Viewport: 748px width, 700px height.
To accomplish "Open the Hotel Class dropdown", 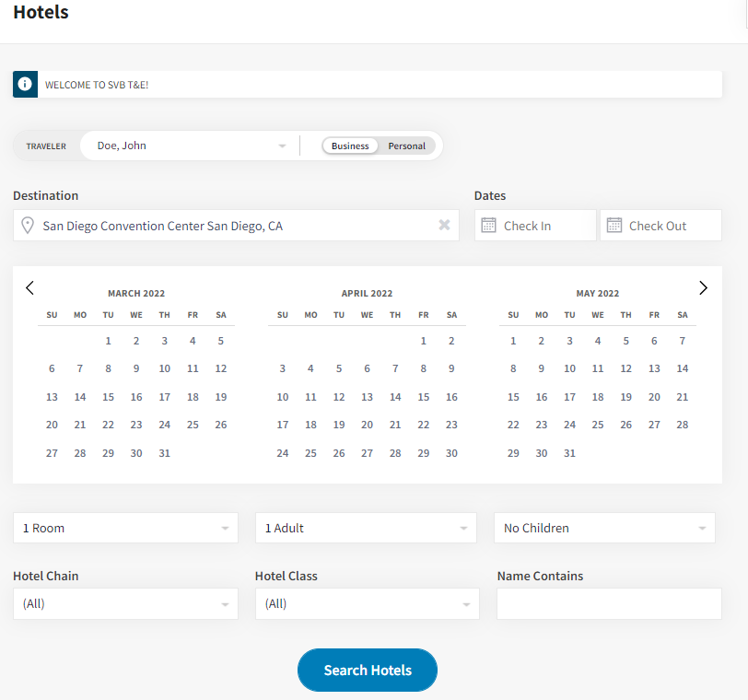I will click(367, 604).
